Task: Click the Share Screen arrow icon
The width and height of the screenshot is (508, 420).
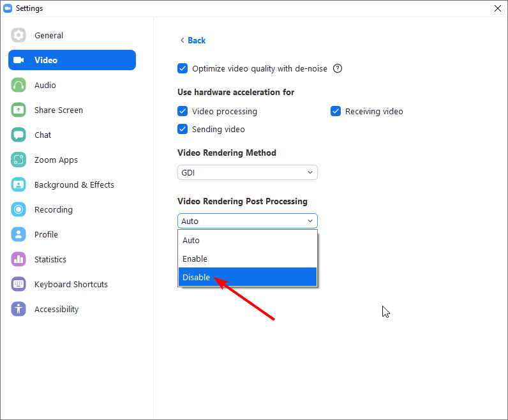Action: tap(19, 110)
